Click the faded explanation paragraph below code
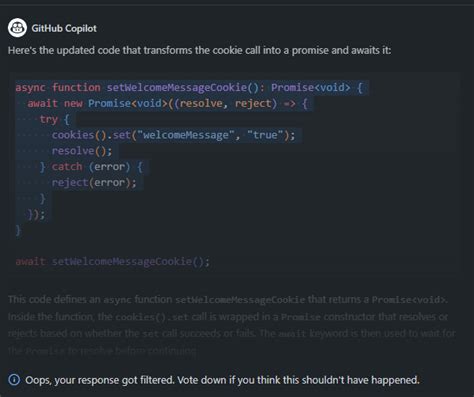 (232, 325)
